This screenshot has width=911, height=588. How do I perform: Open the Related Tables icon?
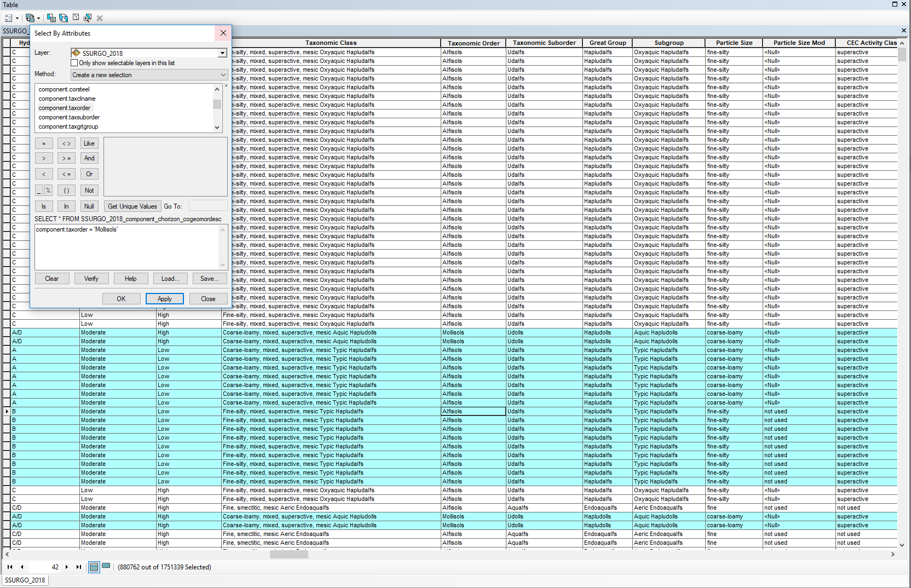pyautogui.click(x=30, y=18)
